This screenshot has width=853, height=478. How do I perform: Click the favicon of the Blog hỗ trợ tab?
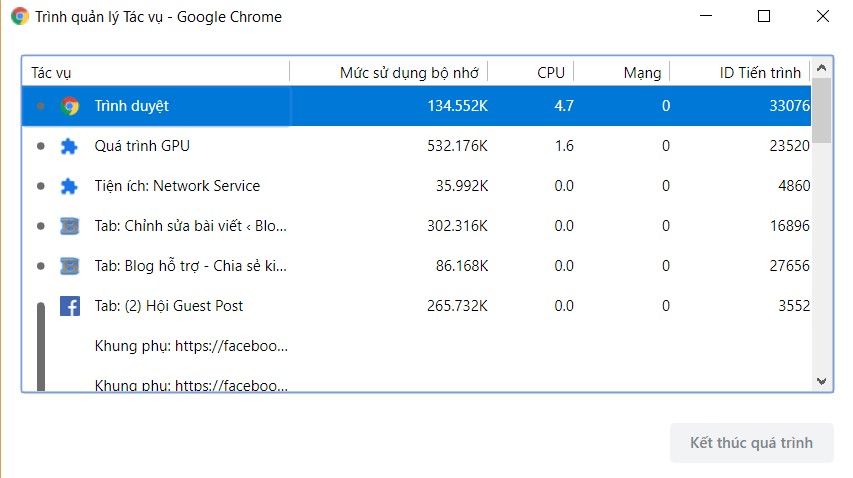point(69,266)
